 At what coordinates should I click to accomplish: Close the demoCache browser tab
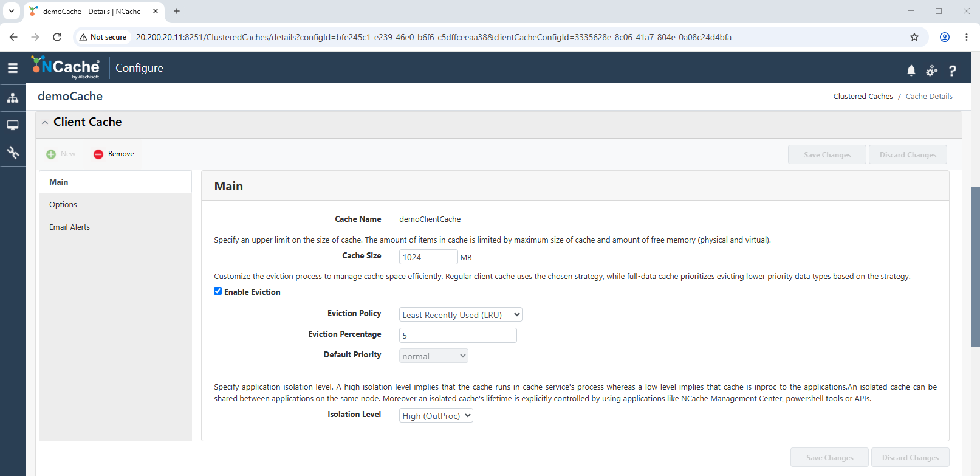(156, 11)
